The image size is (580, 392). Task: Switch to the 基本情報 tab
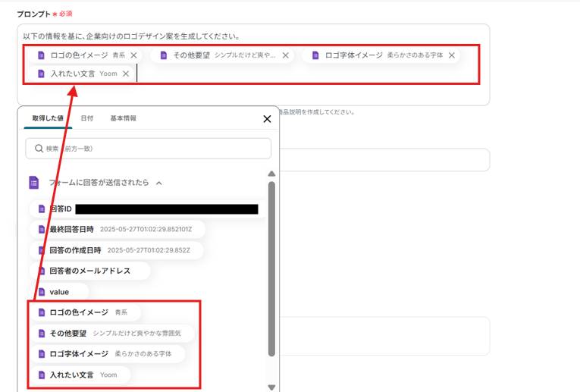point(123,118)
